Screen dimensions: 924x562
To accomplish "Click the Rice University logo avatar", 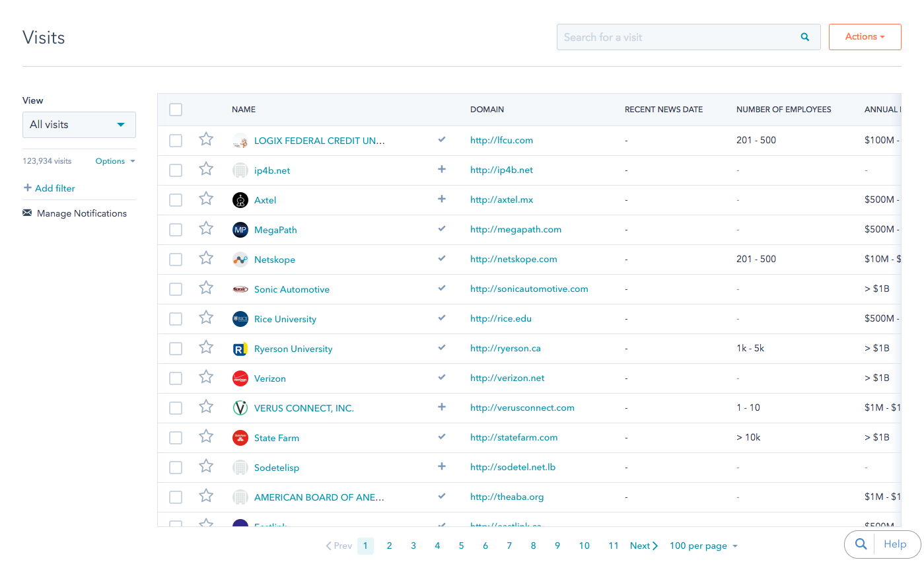I will [x=240, y=318].
